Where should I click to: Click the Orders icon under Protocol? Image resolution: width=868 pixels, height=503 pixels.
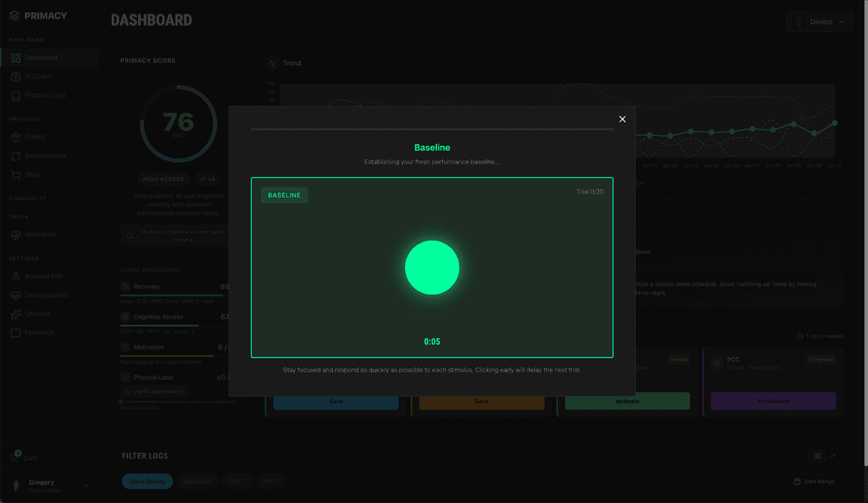16,137
